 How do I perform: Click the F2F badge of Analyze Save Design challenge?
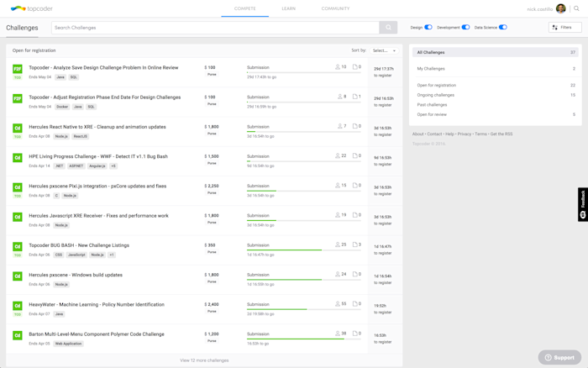pos(18,69)
